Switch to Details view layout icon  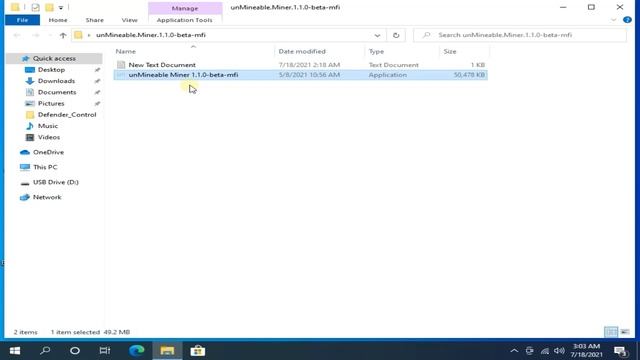coord(611,332)
